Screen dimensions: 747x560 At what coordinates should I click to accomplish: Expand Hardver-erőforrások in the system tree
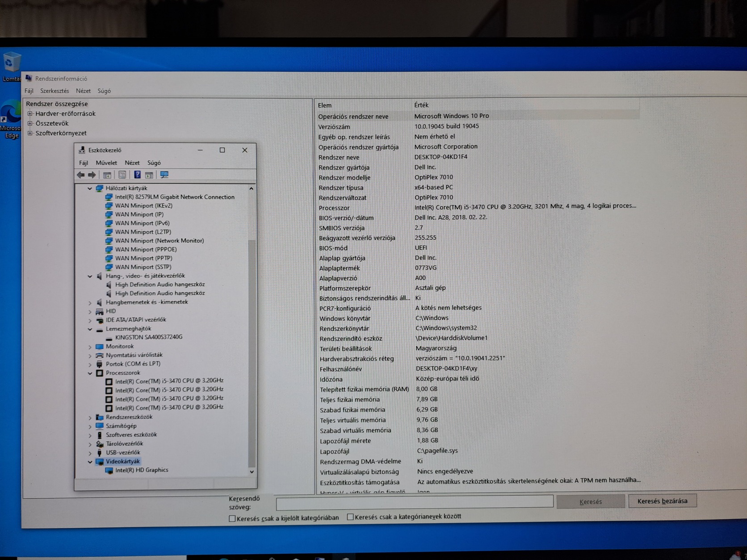tap(30, 114)
